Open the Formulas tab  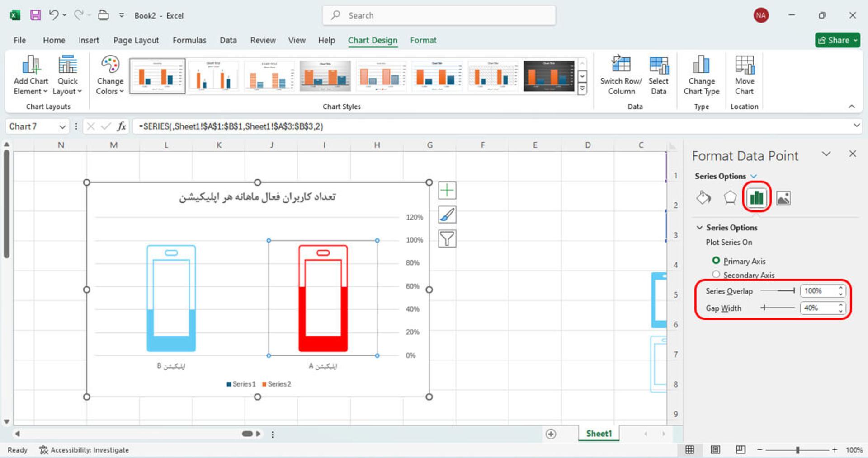pyautogui.click(x=189, y=40)
